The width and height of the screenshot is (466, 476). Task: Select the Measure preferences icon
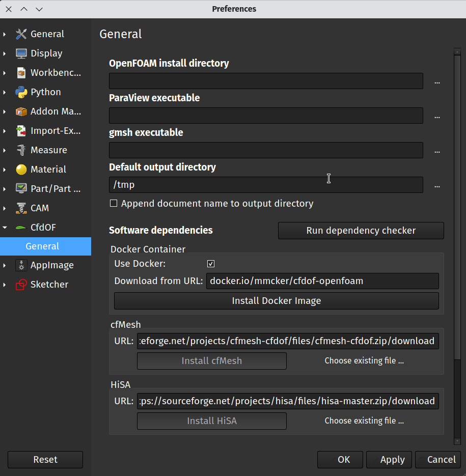click(x=21, y=150)
